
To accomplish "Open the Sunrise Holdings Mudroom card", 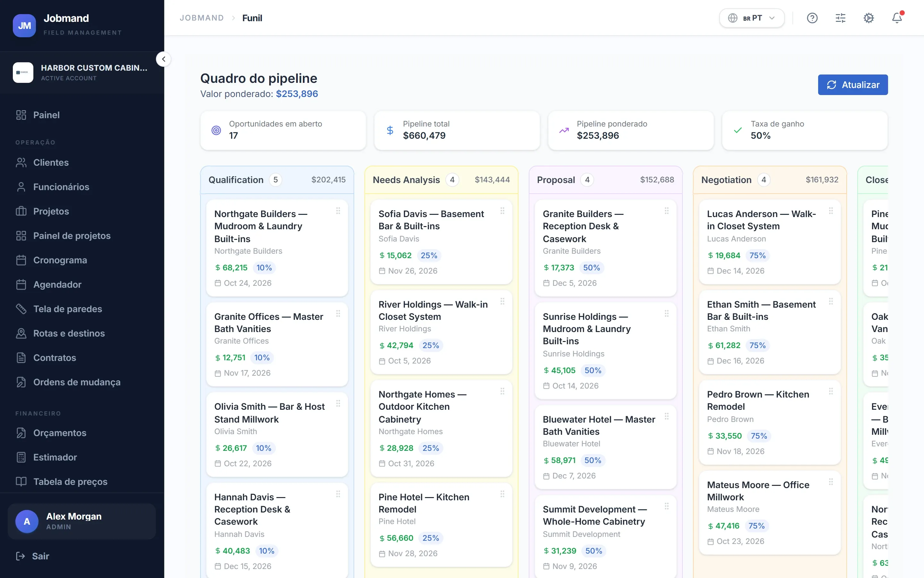I will (605, 351).
